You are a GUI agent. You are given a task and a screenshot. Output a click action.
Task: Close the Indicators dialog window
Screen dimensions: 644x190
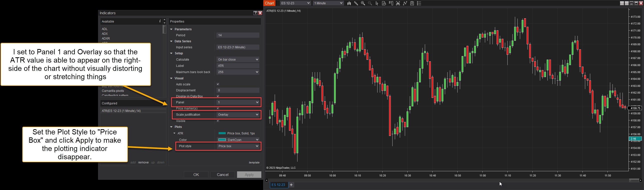coord(260,13)
